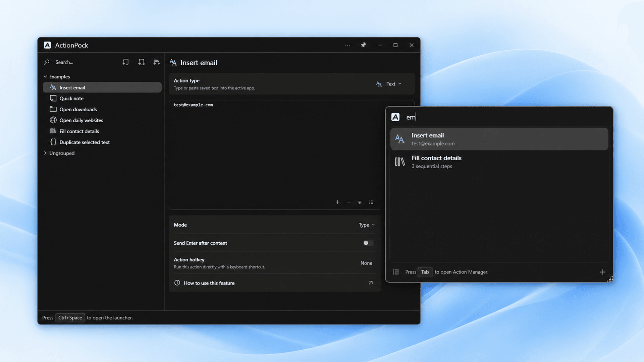The image size is (644, 362).
Task: Open the Action type Text dropdown
Action: click(x=389, y=84)
